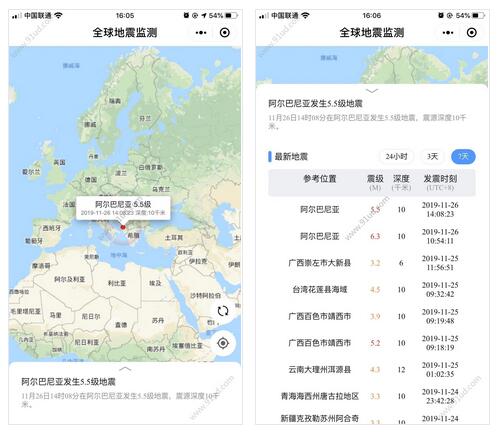
Task: Select the 广西崇左市大新县 row
Action: (372, 263)
